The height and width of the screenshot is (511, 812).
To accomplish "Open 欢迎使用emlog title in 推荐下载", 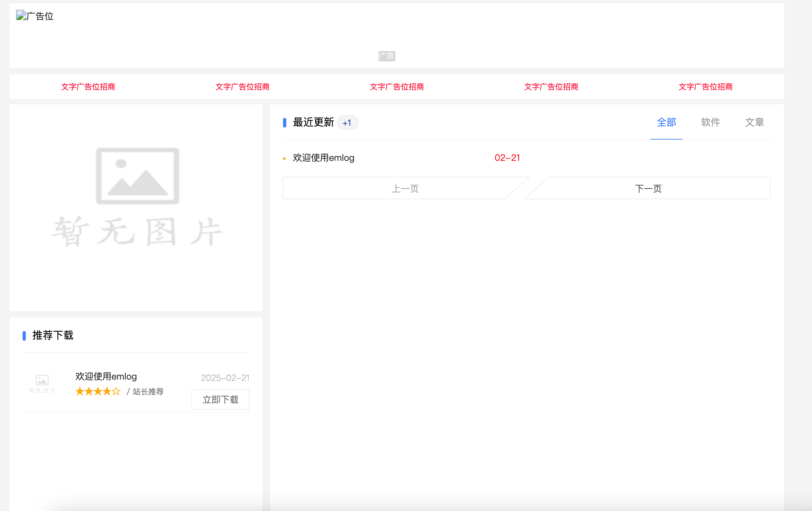I will (x=106, y=377).
